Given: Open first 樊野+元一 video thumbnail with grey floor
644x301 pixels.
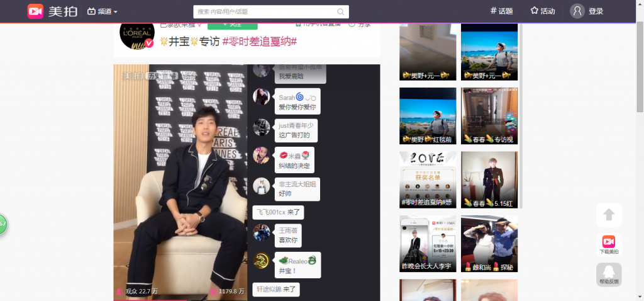Looking at the screenshot, I should click(428, 52).
